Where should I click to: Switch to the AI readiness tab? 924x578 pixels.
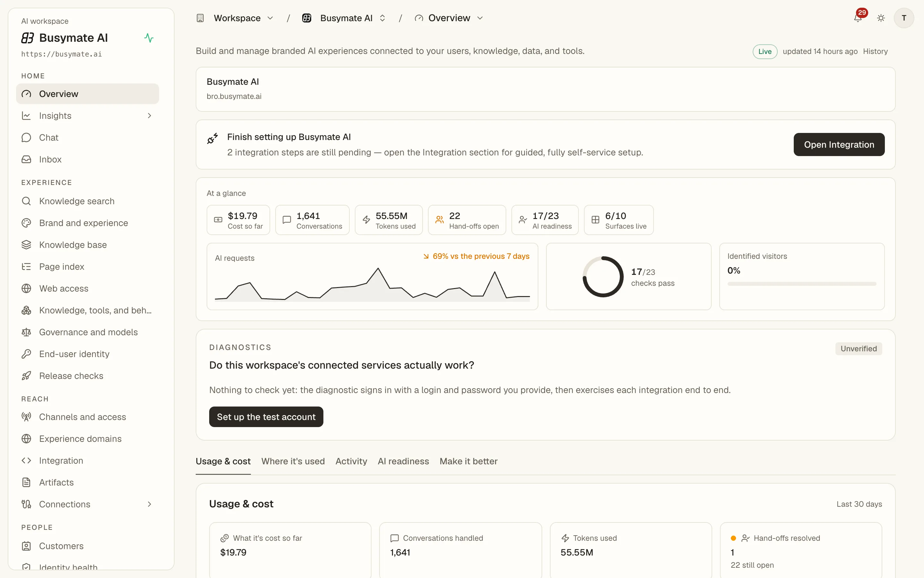pyautogui.click(x=403, y=461)
